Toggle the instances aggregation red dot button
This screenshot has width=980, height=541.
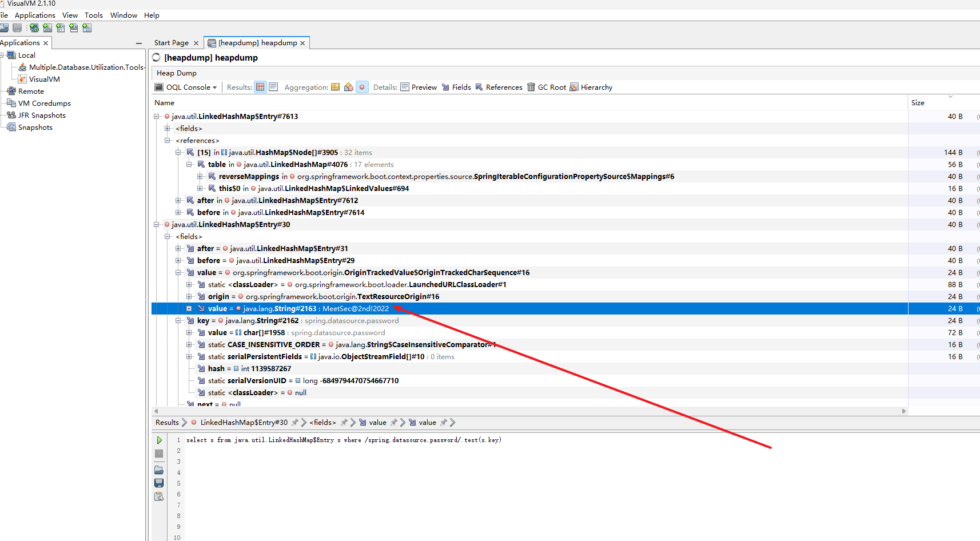(x=362, y=87)
